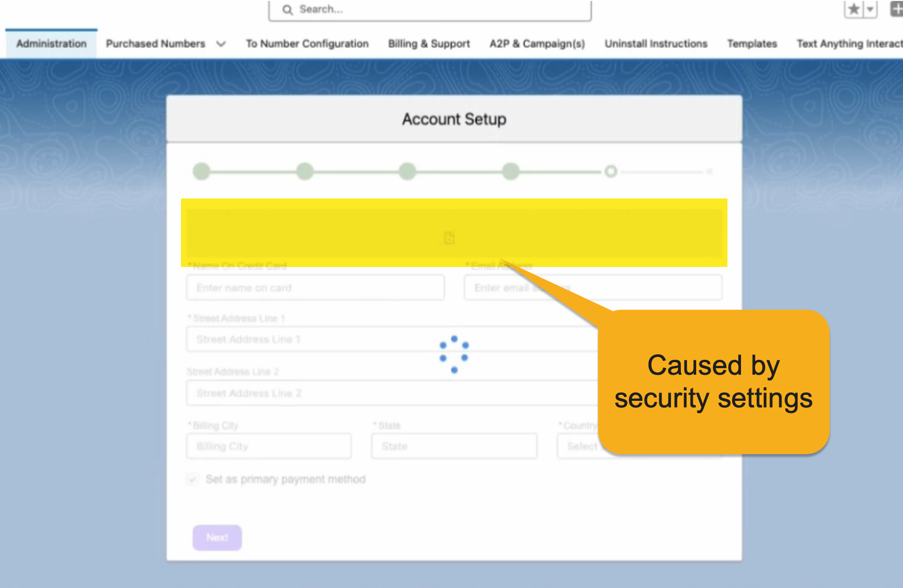Image resolution: width=903 pixels, height=588 pixels.
Task: Click the broken document icon in yellow area
Action: click(x=449, y=238)
